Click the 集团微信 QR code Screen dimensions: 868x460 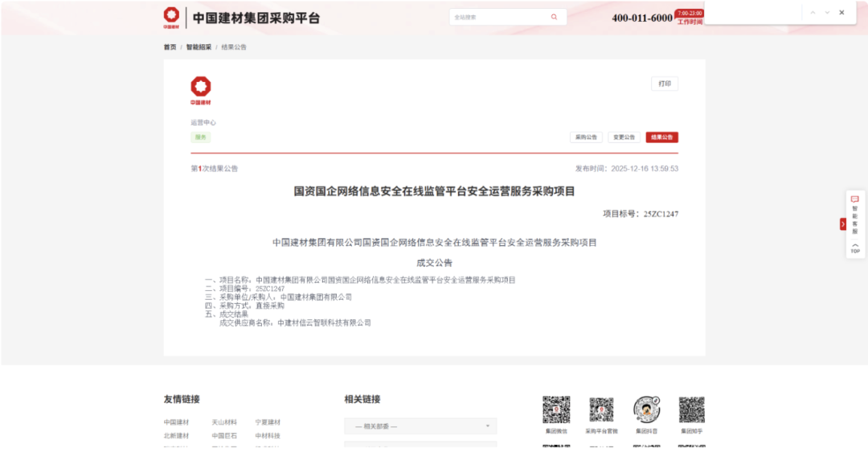[x=556, y=410]
